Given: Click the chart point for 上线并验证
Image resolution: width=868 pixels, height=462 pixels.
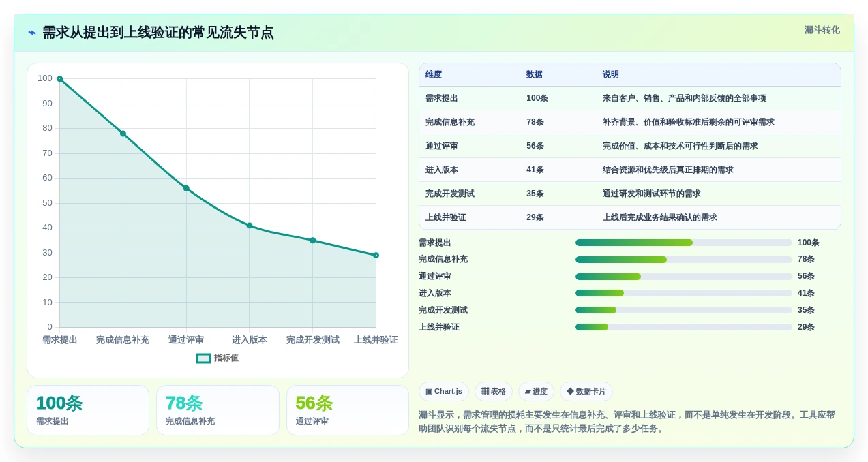Looking at the screenshot, I should coord(376,256).
